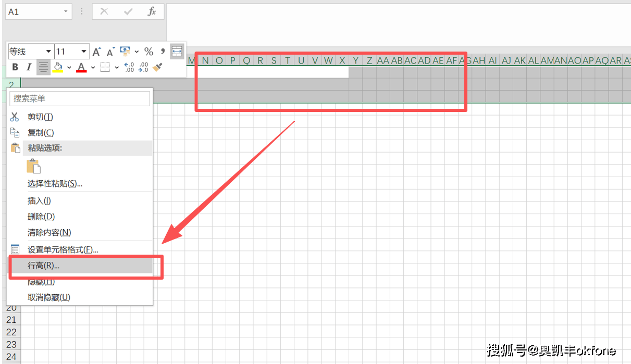Apply comma style number format
The image size is (631, 364).
(163, 51)
